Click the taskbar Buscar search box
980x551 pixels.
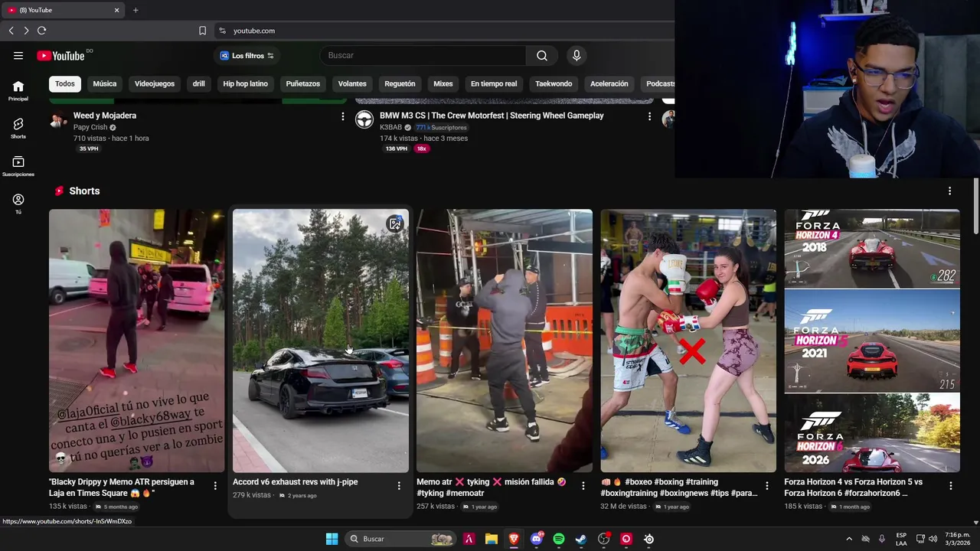pyautogui.click(x=400, y=539)
